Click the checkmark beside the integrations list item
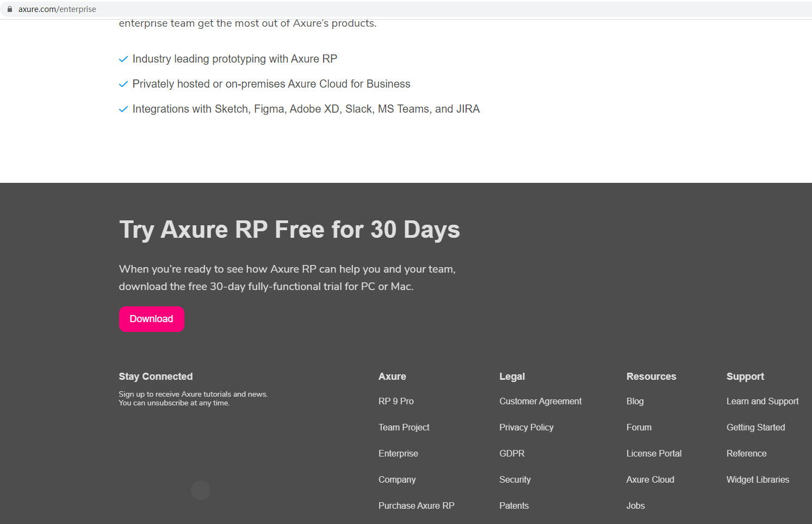 pos(123,109)
